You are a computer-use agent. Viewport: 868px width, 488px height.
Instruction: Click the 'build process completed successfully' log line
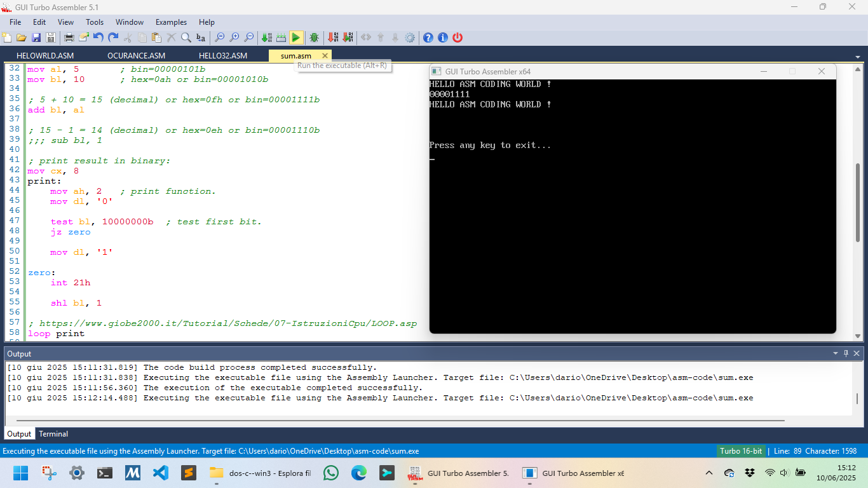click(x=192, y=367)
